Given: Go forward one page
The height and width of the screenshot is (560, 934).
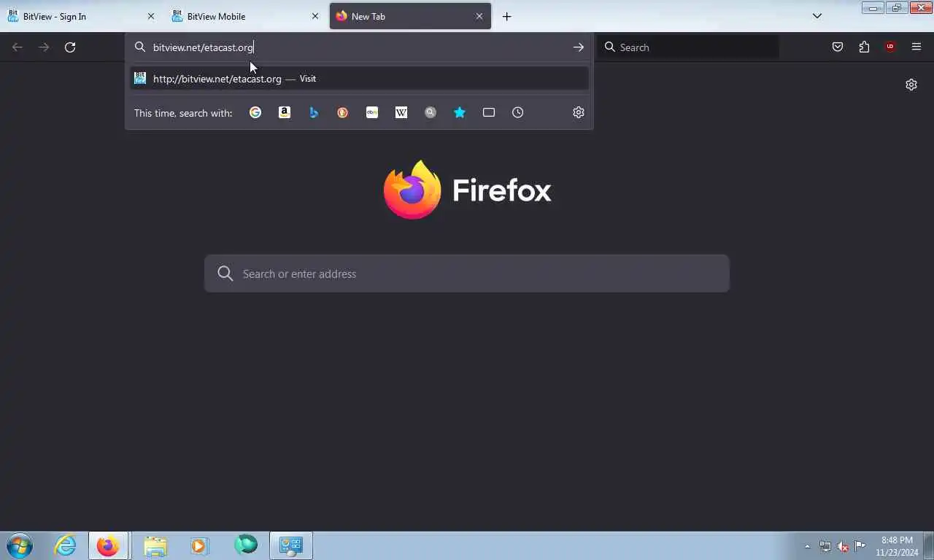Looking at the screenshot, I should (x=44, y=47).
